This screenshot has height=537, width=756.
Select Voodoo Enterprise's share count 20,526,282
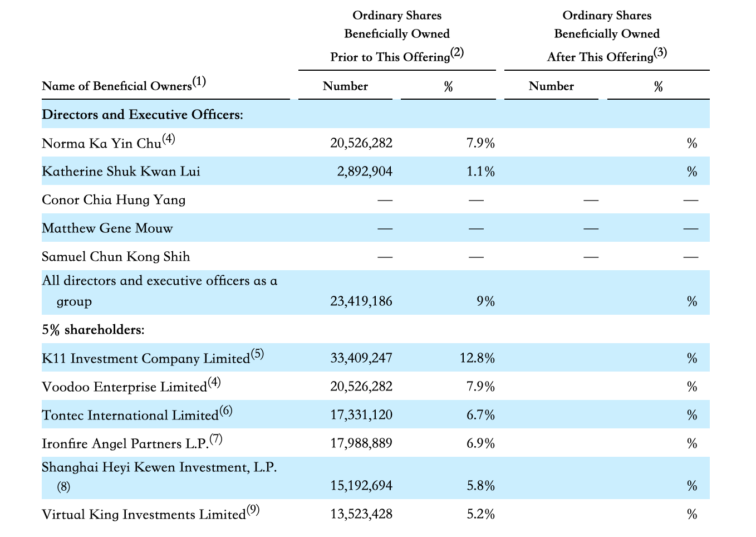coord(361,386)
